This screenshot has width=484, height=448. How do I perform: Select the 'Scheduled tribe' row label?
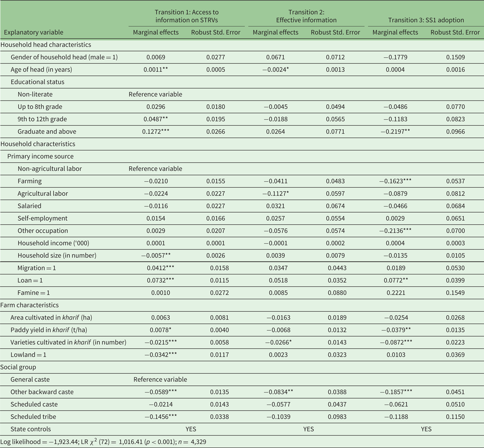click(34, 417)
